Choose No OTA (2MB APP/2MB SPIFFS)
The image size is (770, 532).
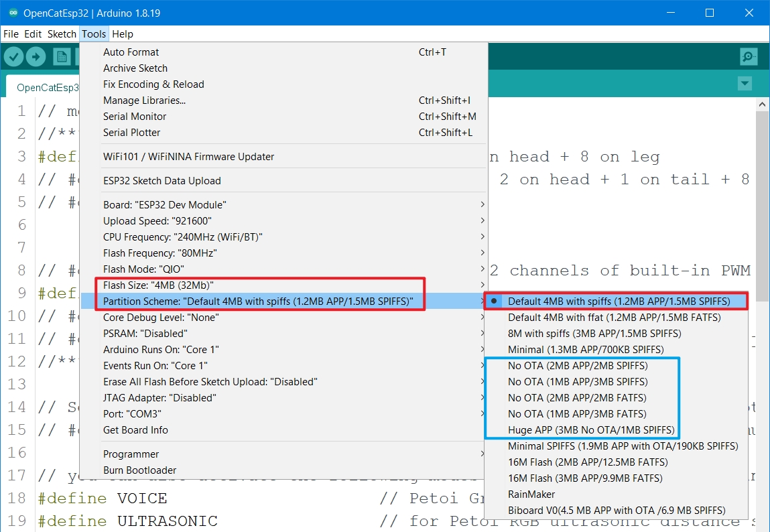578,366
